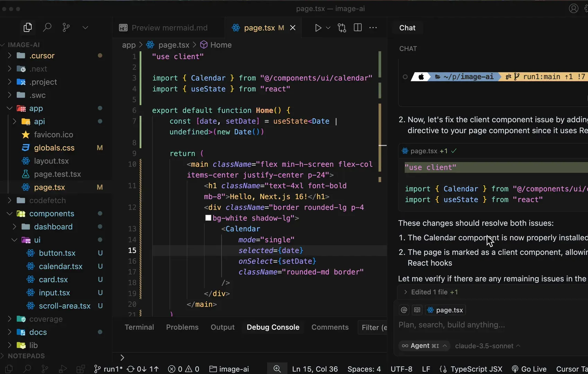Open the Chat panel tab
This screenshot has width=588, height=374.
click(x=407, y=28)
